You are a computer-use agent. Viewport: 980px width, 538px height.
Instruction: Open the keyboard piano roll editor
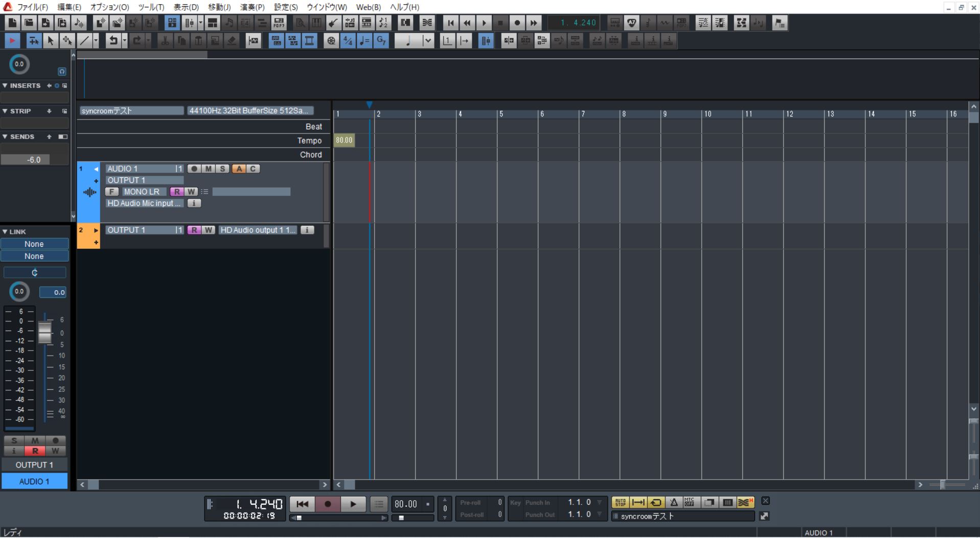(x=316, y=23)
